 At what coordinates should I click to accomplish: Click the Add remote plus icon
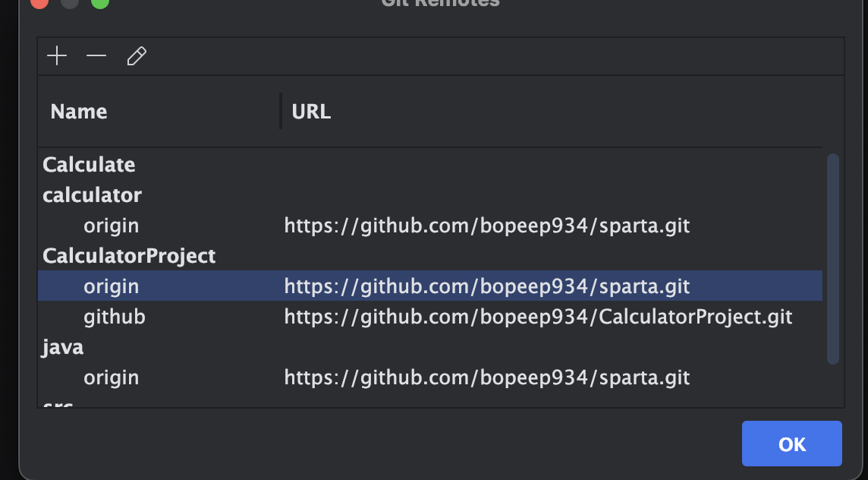[57, 56]
